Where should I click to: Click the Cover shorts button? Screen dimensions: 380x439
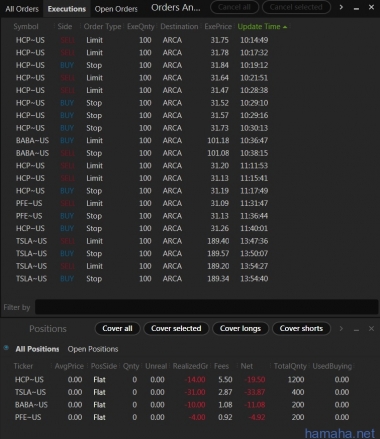[x=301, y=329]
